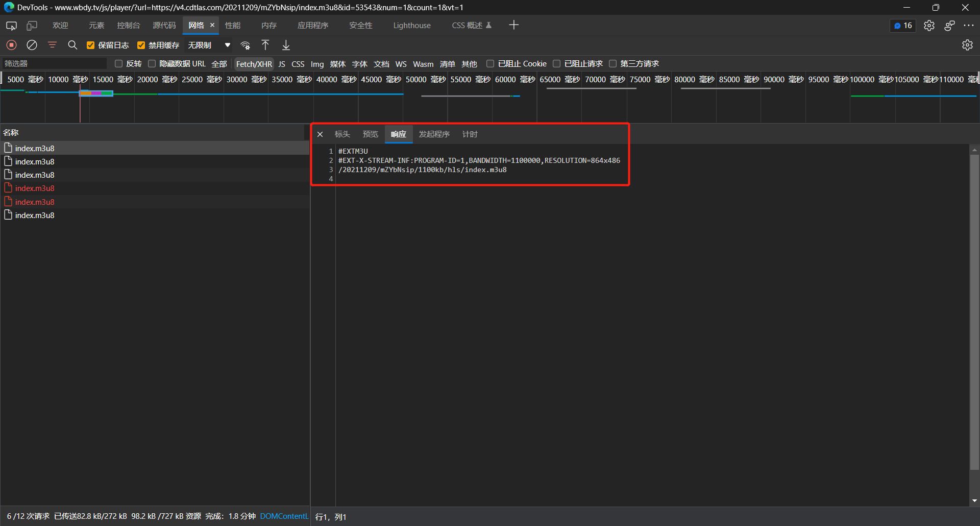The width and height of the screenshot is (980, 526).
Task: Toggle 禁用缓存 checkbox
Action: [x=141, y=45]
